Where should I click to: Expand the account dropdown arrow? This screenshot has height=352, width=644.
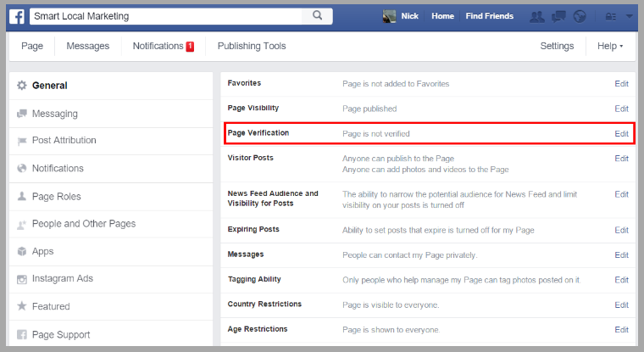pos(630,16)
